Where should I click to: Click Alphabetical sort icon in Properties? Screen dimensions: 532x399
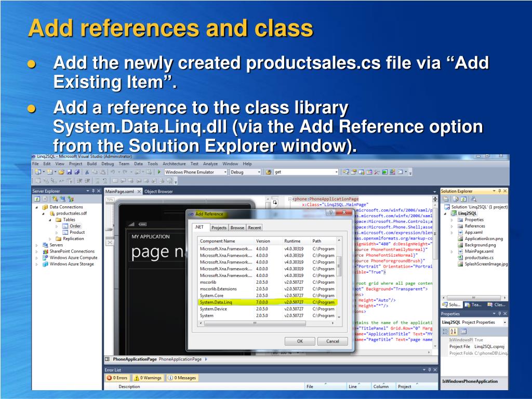point(454,331)
